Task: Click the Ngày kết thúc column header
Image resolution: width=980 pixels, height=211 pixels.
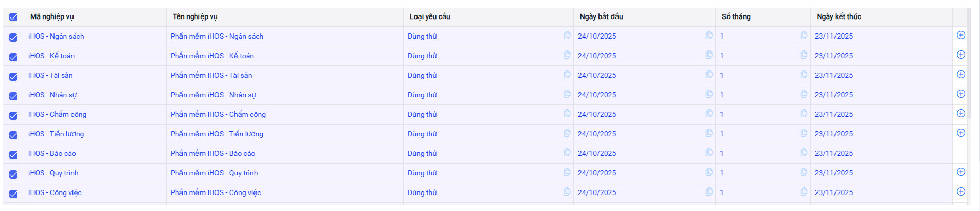Action: [x=839, y=17]
